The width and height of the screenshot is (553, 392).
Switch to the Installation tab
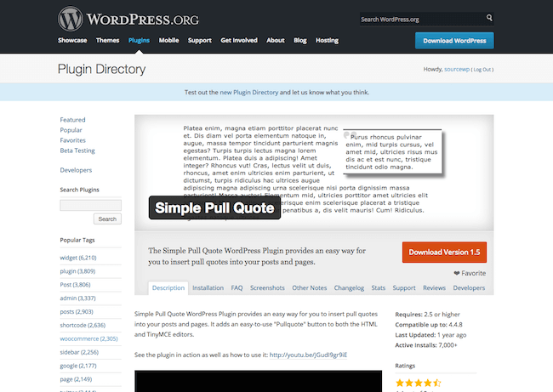tap(208, 287)
